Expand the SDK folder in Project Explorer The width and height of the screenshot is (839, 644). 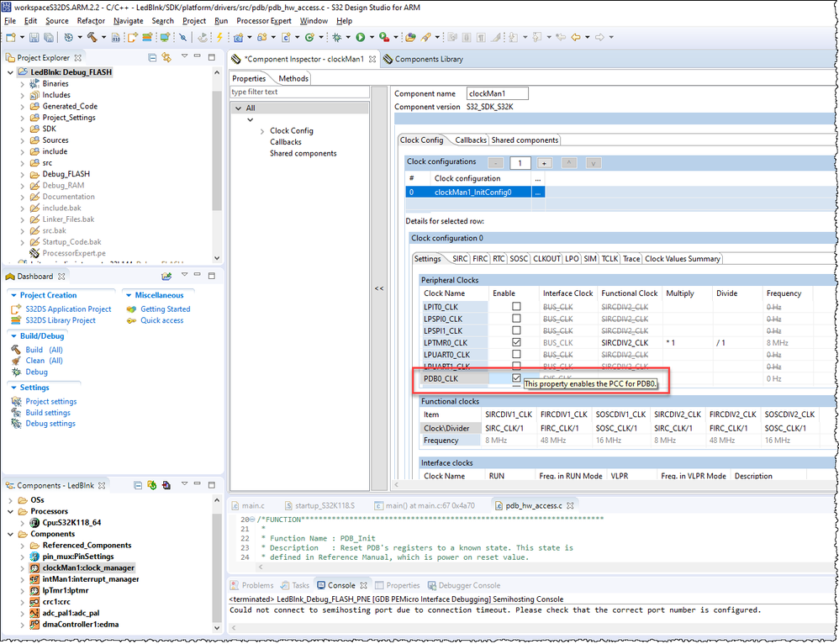tap(23, 129)
